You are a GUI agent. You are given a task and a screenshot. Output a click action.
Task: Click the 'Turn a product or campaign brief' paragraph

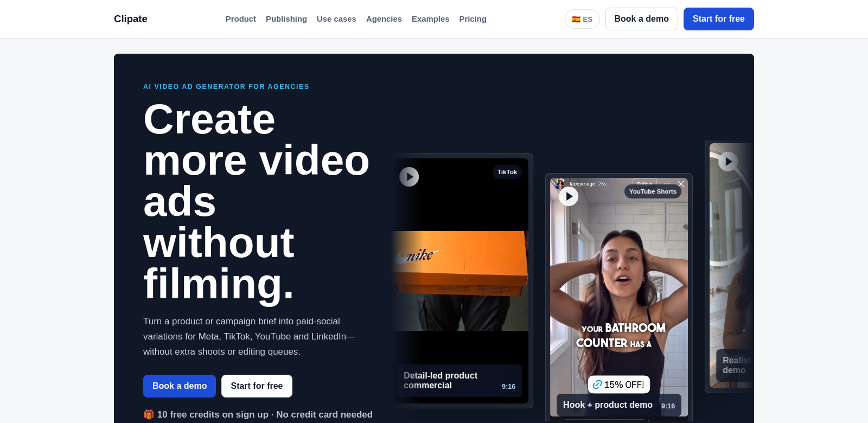tap(249, 337)
